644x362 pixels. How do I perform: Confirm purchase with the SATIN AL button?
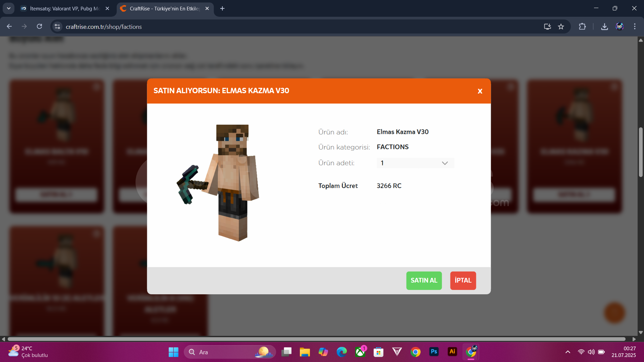pyautogui.click(x=424, y=281)
